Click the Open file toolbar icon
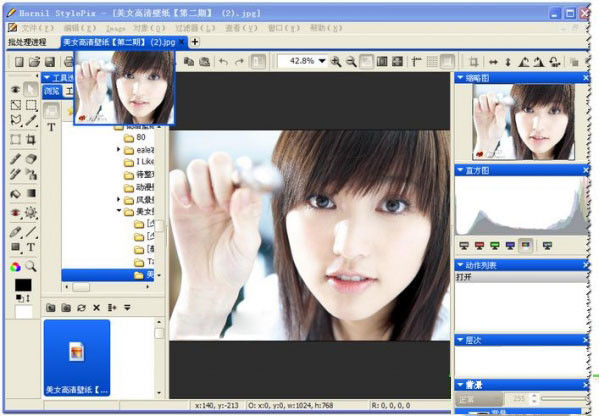The image size is (599, 416). tap(34, 62)
